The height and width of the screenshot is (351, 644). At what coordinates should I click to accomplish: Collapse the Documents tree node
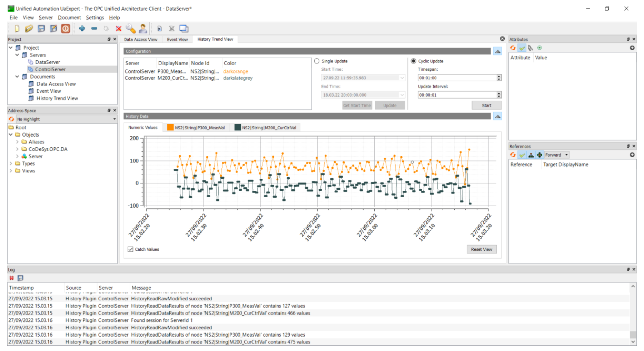[x=17, y=76]
